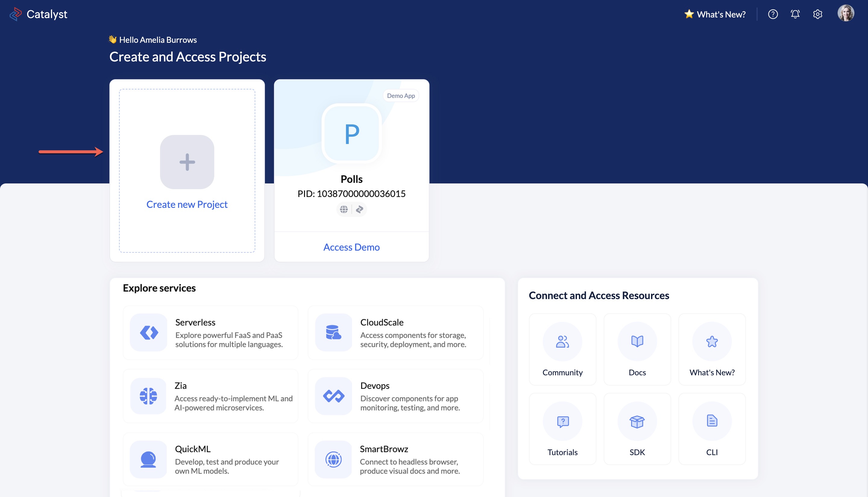Click Amelia Burrows profile picture thumbnail

(x=845, y=14)
